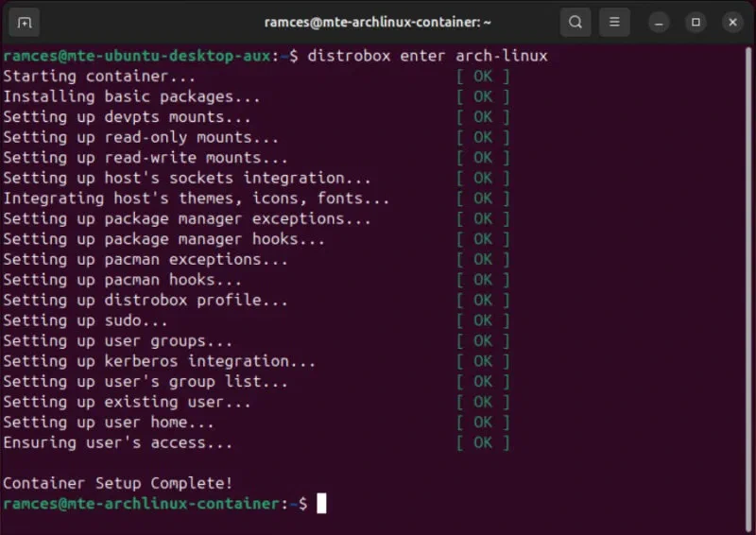This screenshot has height=535, width=756.
Task: Click the 'Container Setup Complete!' message
Action: 118,483
